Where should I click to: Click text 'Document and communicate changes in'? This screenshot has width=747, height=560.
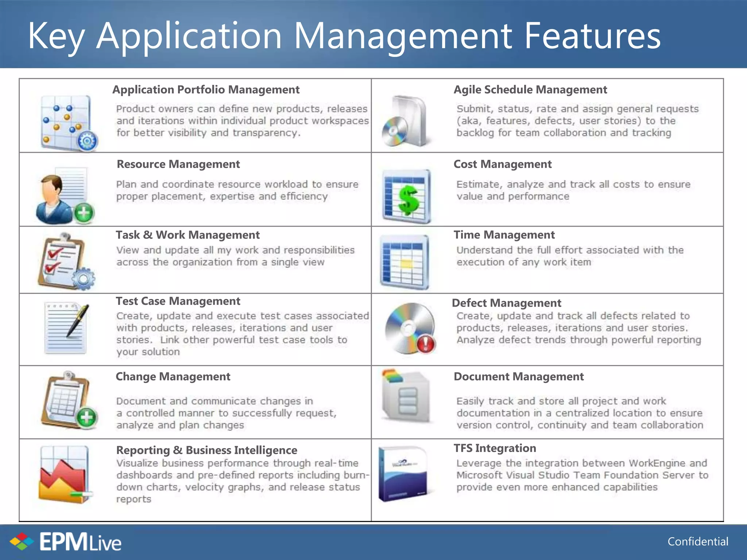[214, 401]
